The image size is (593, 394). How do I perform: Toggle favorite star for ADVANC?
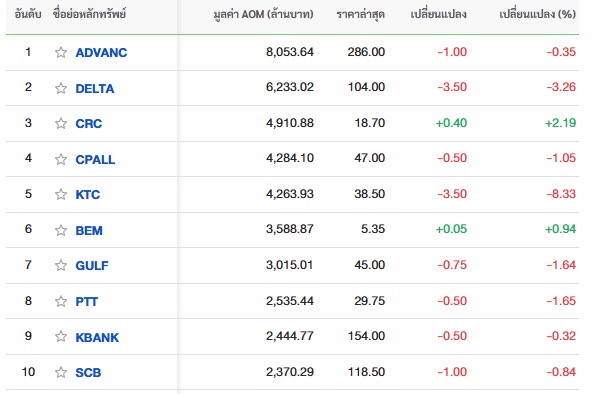coord(61,52)
